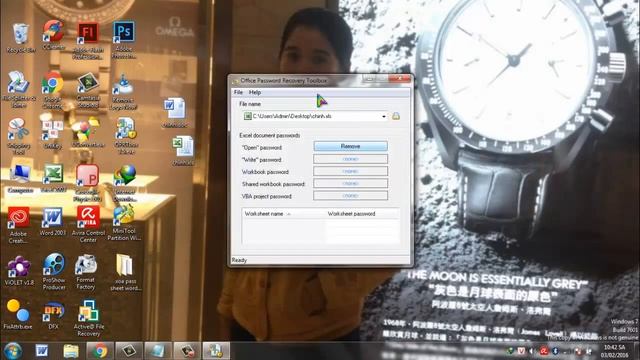This screenshot has width=640, height=360.
Task: Open the Computer desktop icon
Action: [x=20, y=179]
